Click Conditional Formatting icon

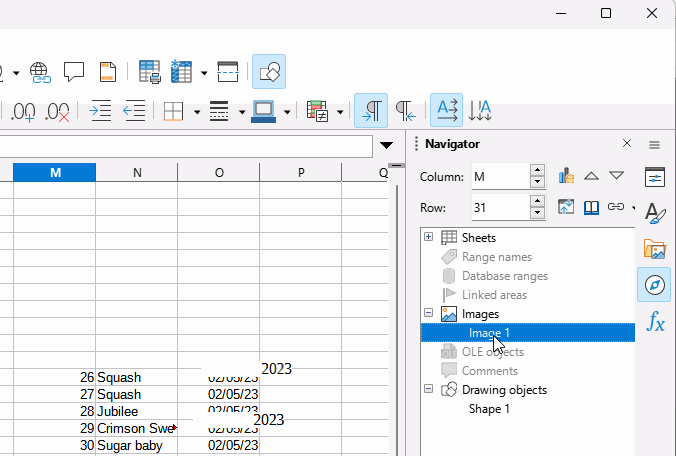point(317,111)
